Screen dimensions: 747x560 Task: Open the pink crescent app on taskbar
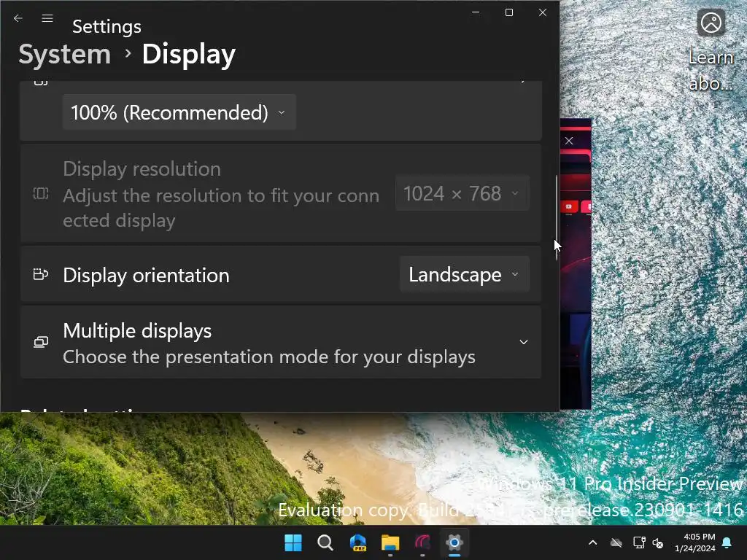point(422,542)
